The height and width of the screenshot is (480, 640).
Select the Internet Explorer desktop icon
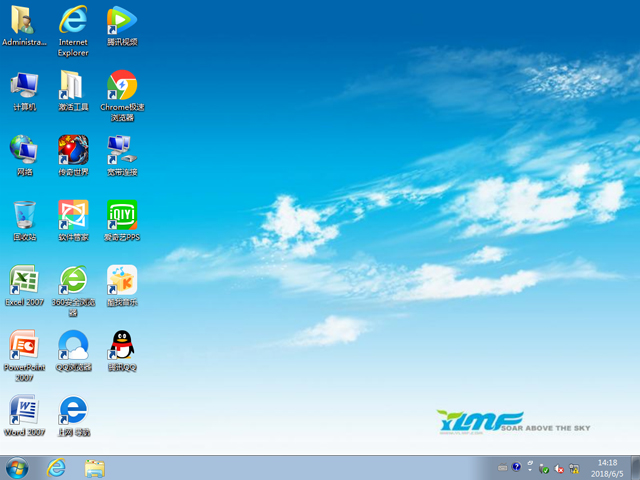(73, 21)
